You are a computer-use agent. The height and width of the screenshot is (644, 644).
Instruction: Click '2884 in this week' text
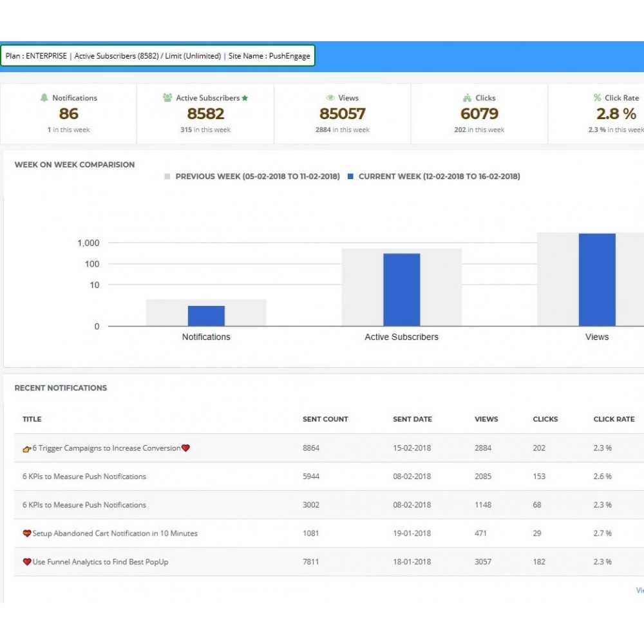click(343, 130)
